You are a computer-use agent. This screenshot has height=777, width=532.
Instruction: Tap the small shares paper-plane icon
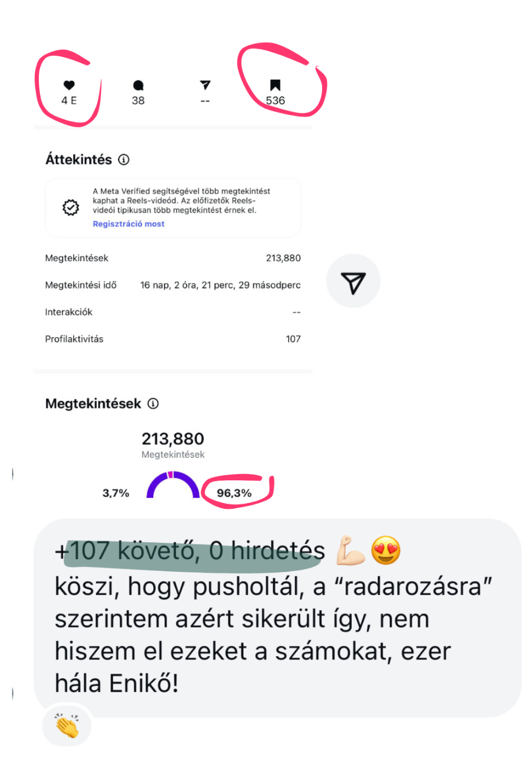click(205, 85)
